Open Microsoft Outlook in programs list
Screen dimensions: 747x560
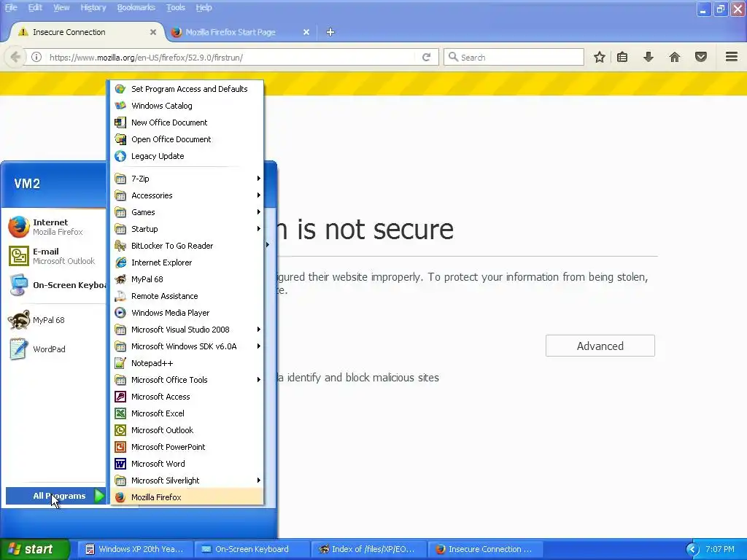tap(187, 430)
